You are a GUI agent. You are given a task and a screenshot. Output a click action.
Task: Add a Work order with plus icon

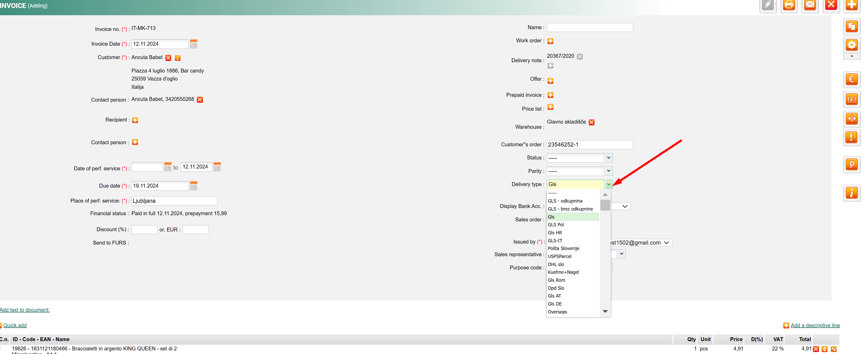click(550, 41)
